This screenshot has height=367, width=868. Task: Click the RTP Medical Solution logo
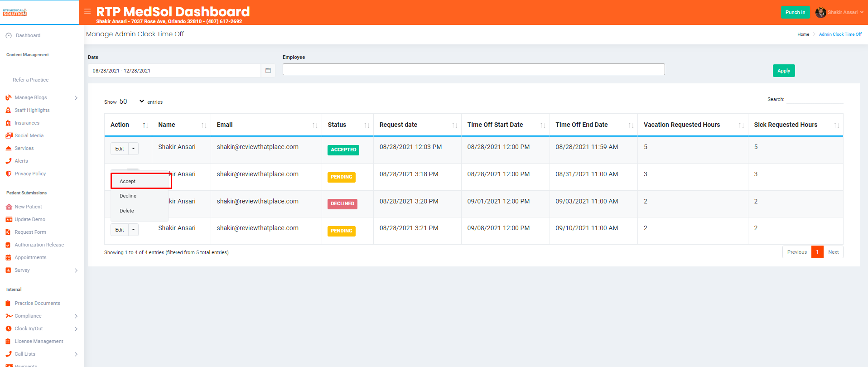(15, 12)
